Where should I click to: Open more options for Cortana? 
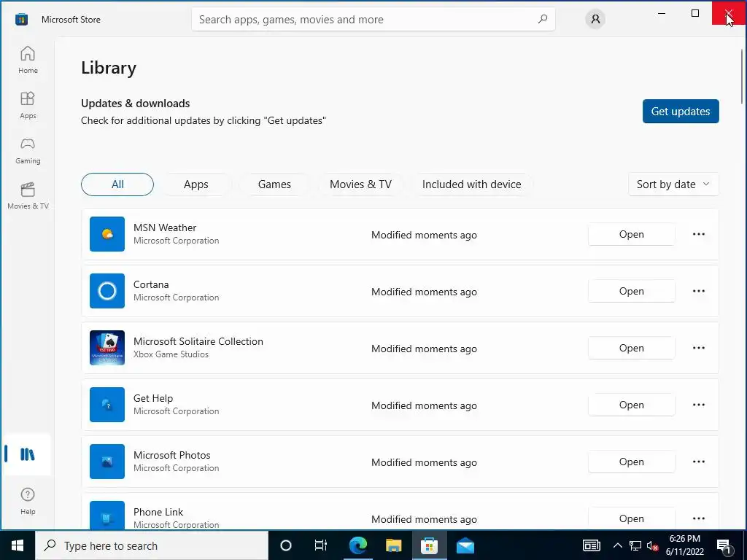pos(698,291)
